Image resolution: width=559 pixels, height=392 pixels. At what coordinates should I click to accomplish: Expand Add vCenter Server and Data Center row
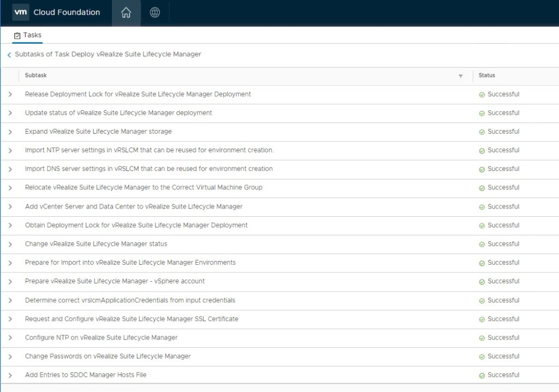pyautogui.click(x=10, y=207)
